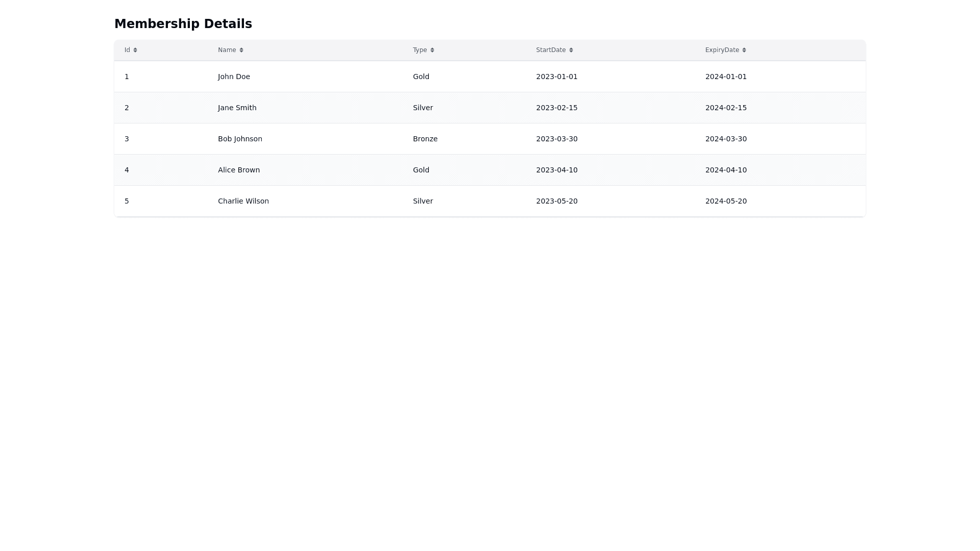Click the sort arrows beside StartDate header

click(571, 50)
